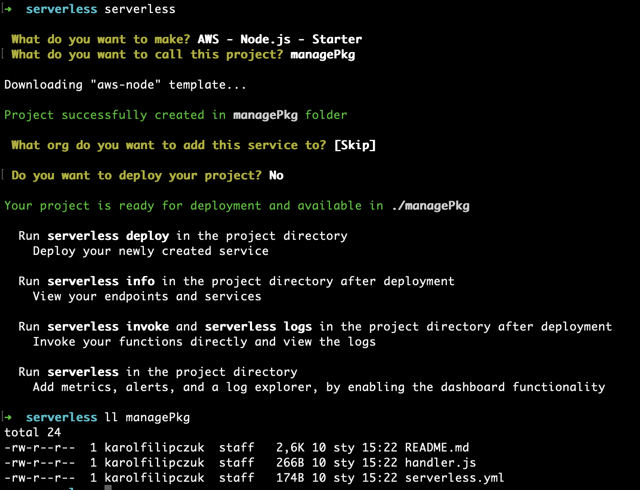Click 'Invoke your functions directly and view the logs'

point(204,341)
